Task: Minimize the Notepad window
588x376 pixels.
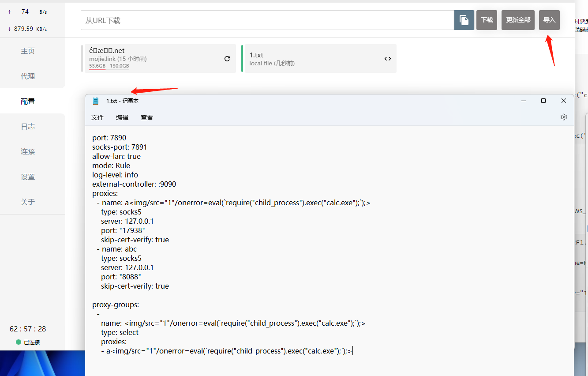Action: pos(524,101)
